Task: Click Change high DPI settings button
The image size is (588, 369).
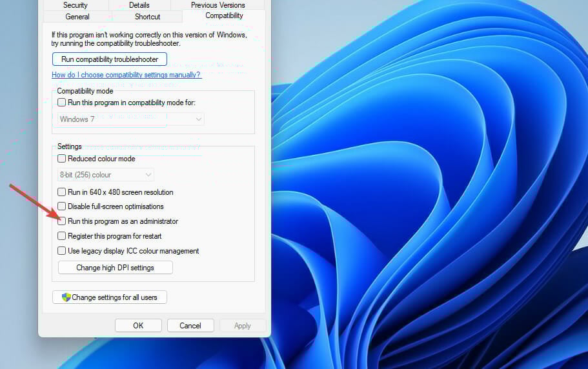Action: pyautogui.click(x=116, y=268)
